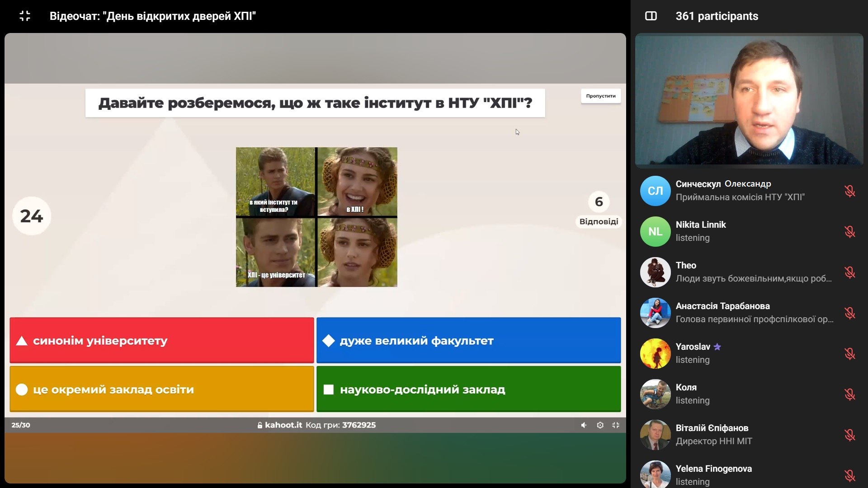This screenshot has height=488, width=868.
Task: Select blue answer дуже великий факультет
Action: pyautogui.click(x=468, y=340)
